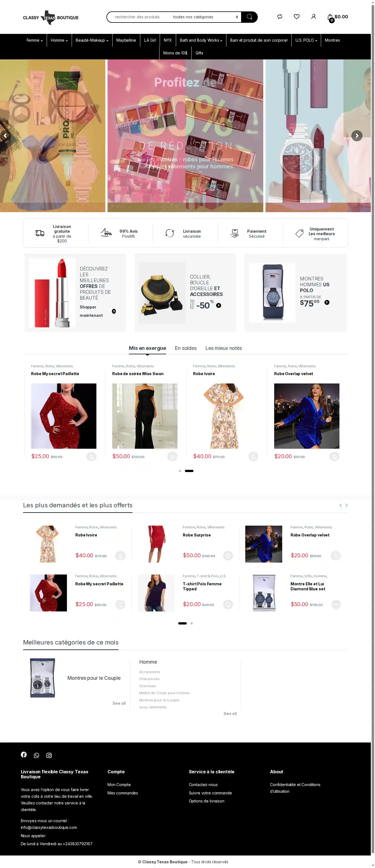Viewport: 375px width, 868px height.
Task: Advance hero slider with right arrow
Action: pos(357,136)
